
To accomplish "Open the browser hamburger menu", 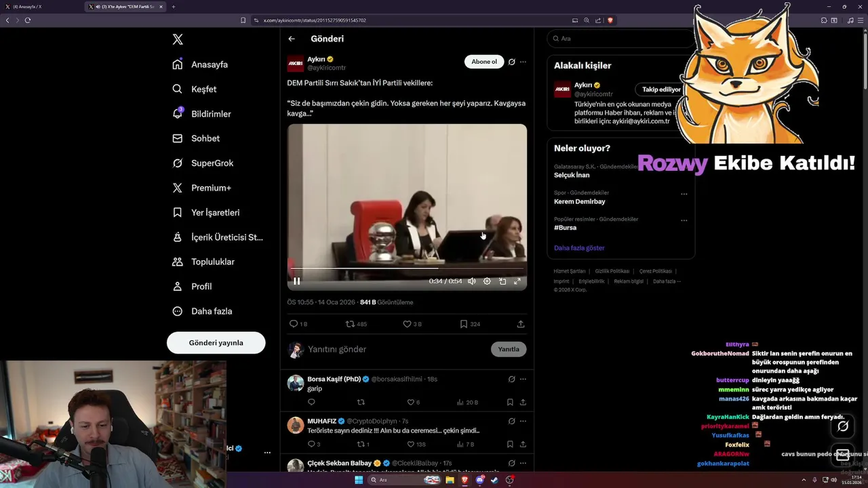I will 861,20.
